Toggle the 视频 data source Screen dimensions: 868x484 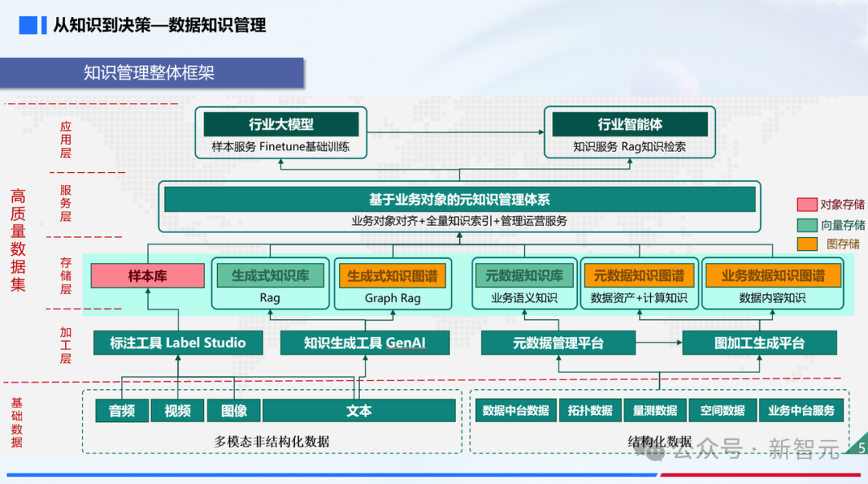178,410
